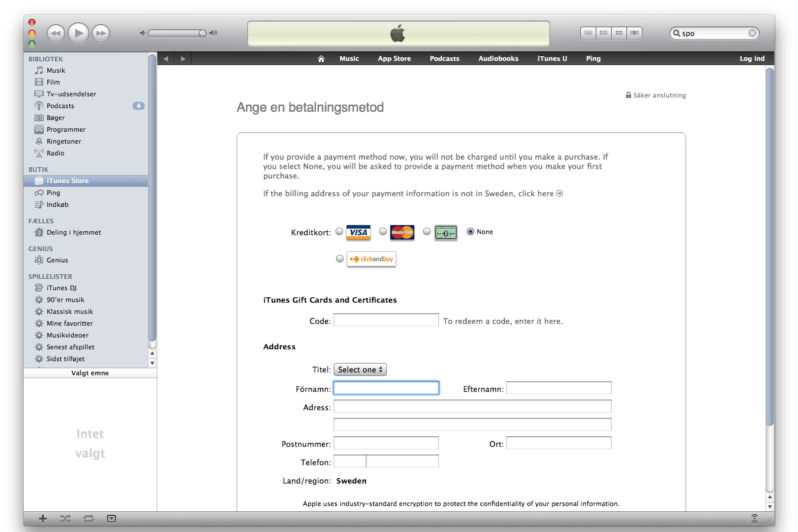
Task: Open Genius in the sidebar
Action: [57, 260]
